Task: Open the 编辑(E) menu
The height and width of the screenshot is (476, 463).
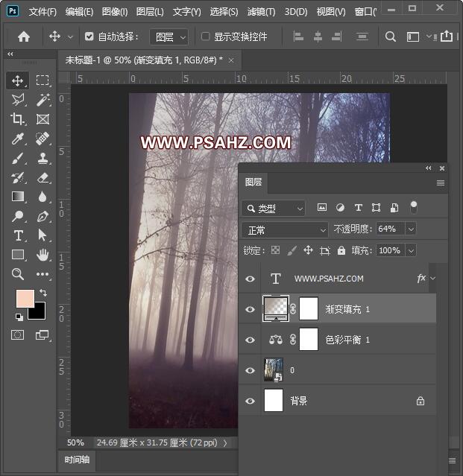Action: tap(79, 12)
